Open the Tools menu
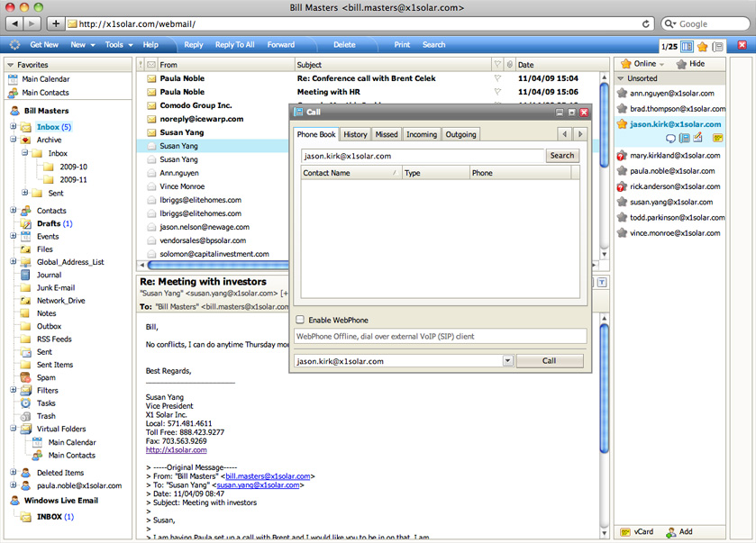The image size is (756, 543). [x=117, y=44]
